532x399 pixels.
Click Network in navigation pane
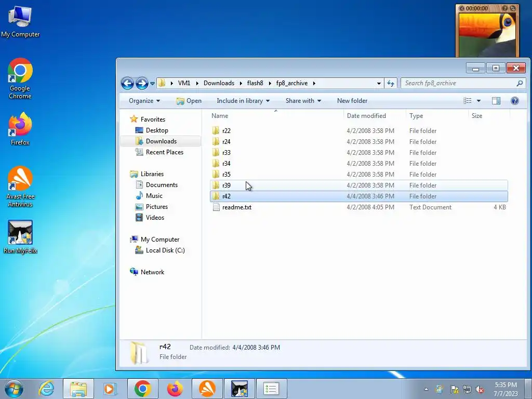click(x=152, y=272)
